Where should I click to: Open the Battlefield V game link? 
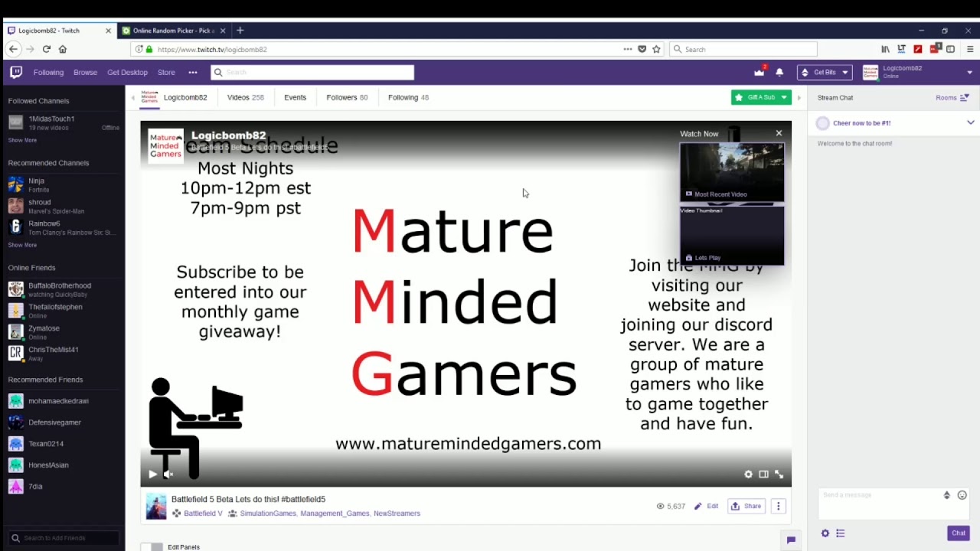point(203,514)
